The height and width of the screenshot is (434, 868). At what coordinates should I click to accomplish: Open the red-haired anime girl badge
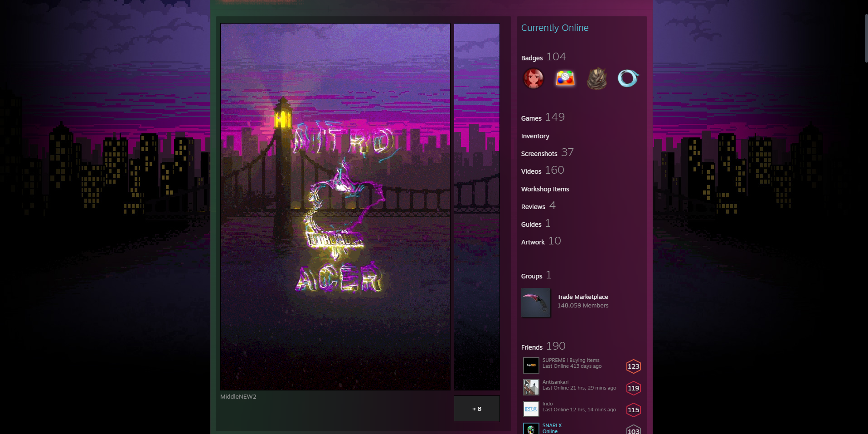(533, 78)
